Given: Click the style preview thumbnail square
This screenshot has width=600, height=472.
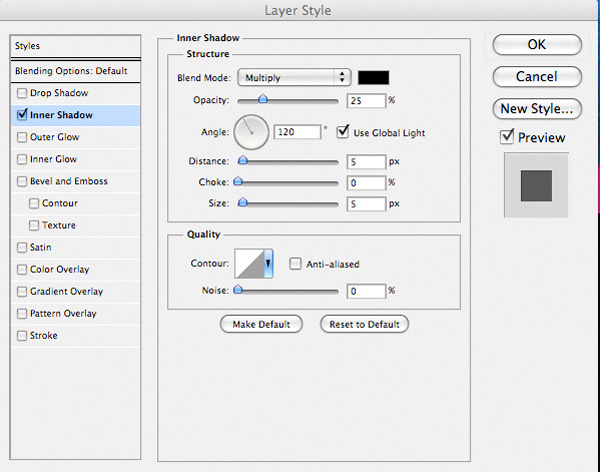Looking at the screenshot, I should (x=536, y=186).
